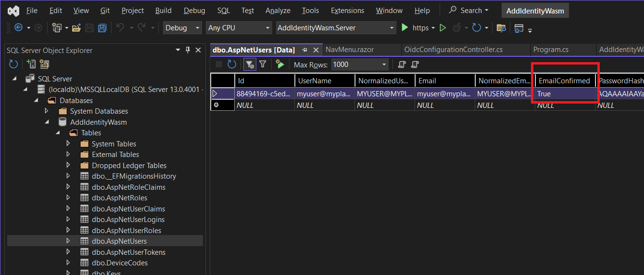This screenshot has width=644, height=275.
Task: Open the Analyze menu
Action: (278, 10)
